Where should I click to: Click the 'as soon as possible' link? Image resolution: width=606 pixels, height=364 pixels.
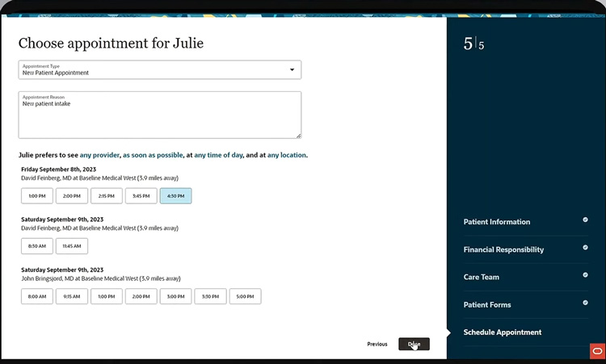[x=153, y=155]
